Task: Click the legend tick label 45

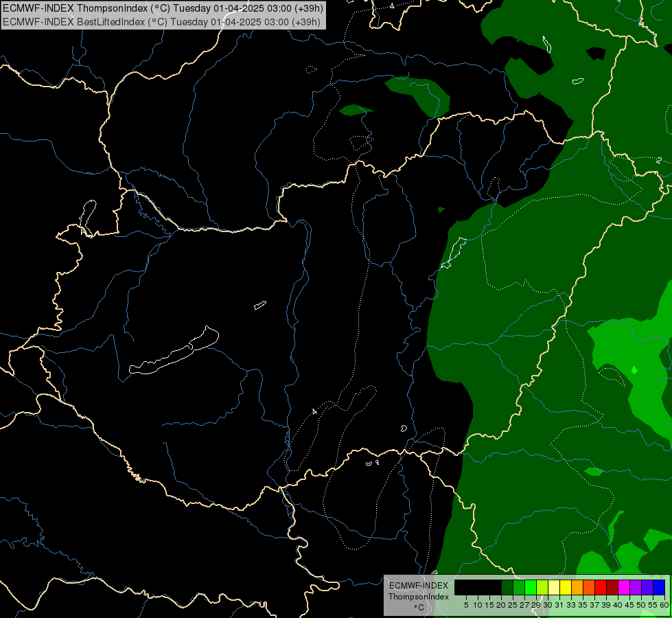Action: (629, 605)
